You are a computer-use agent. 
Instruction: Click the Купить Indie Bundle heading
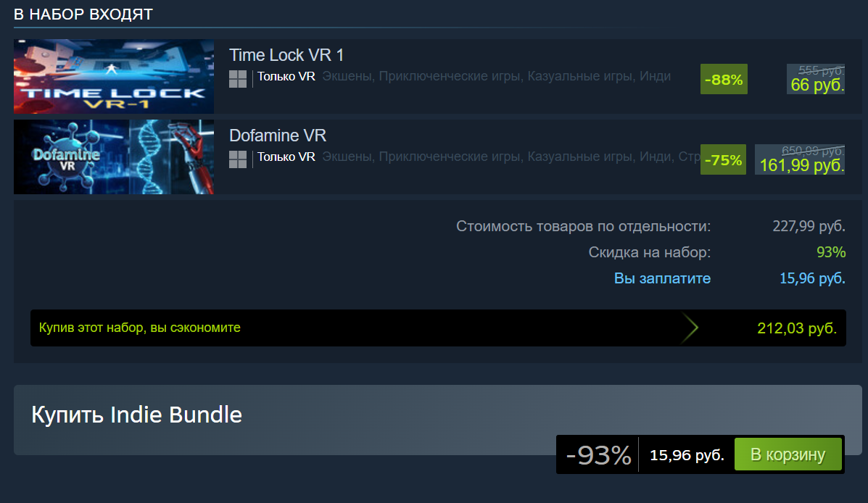coord(137,415)
